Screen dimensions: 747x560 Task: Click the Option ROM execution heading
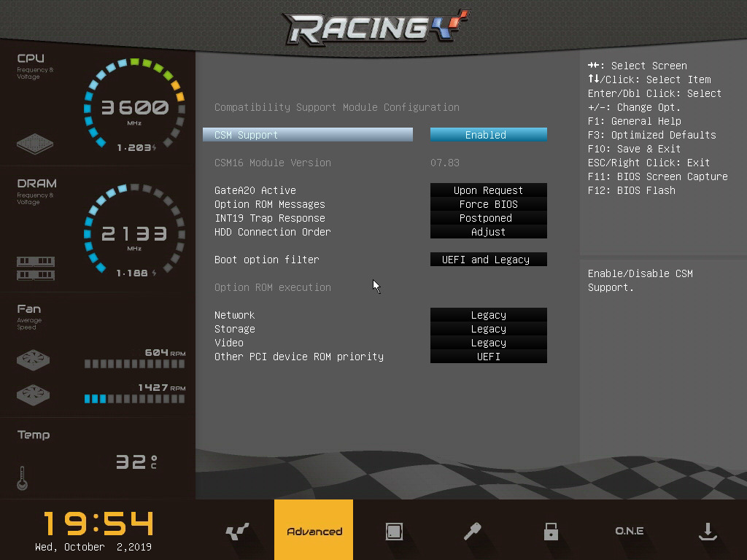pyautogui.click(x=273, y=287)
